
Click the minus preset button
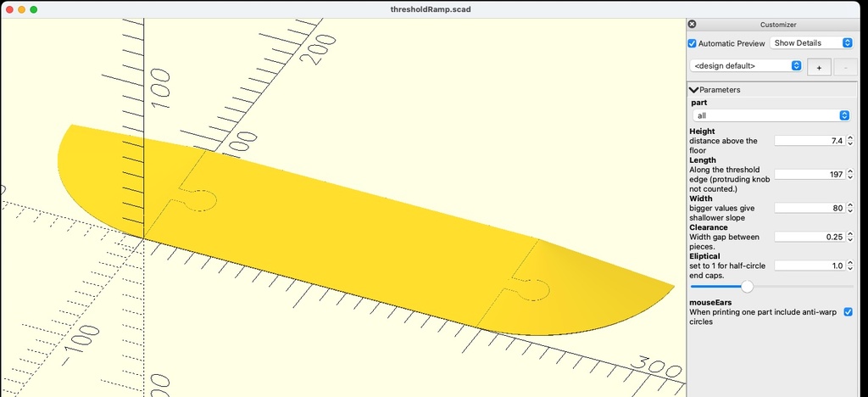point(845,67)
